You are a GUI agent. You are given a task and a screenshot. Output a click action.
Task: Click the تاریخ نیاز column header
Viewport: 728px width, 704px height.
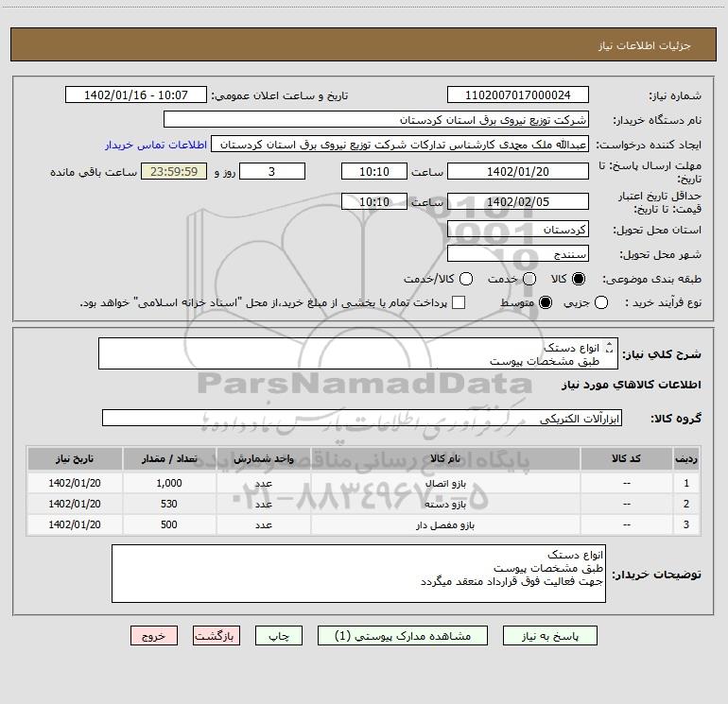coord(75,458)
